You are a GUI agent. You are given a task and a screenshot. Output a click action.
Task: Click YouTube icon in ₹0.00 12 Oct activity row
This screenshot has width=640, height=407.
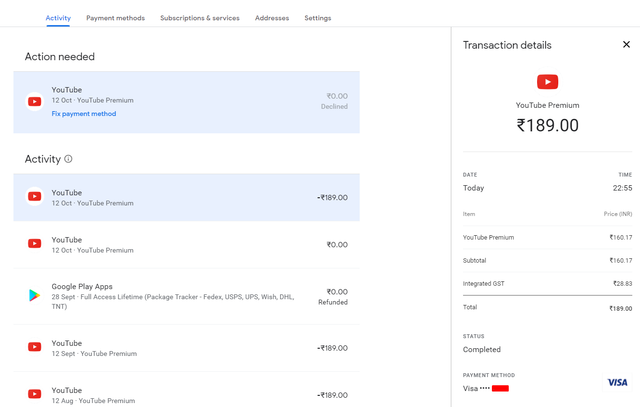35,244
